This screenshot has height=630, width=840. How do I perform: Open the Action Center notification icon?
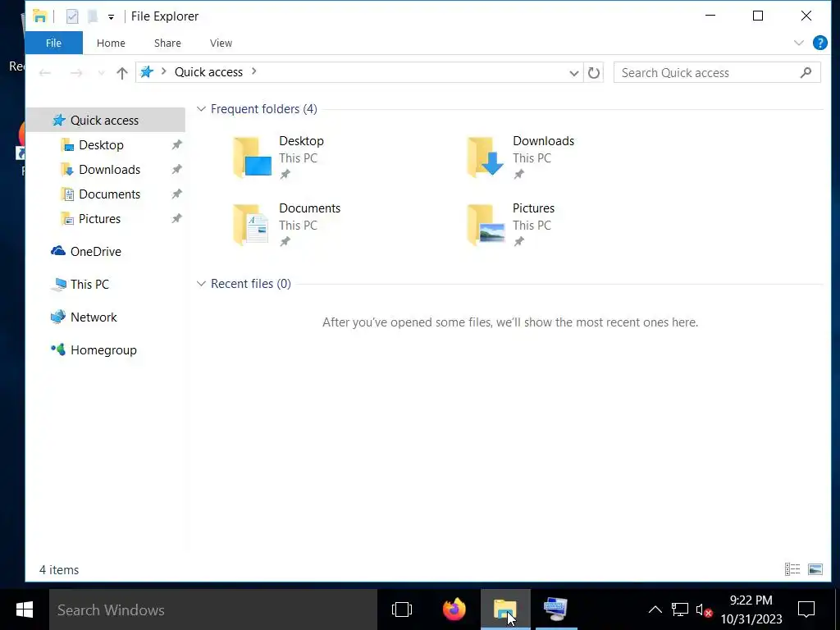click(x=806, y=609)
